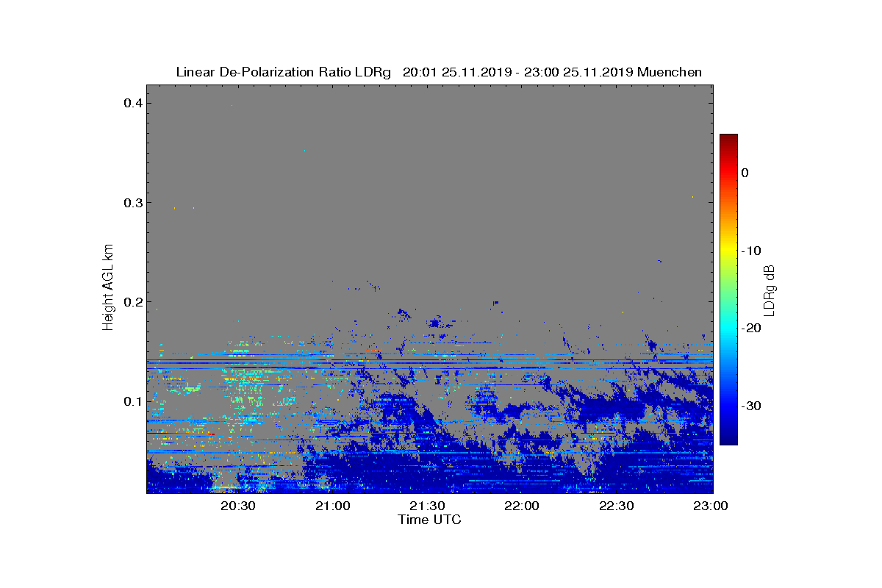
Task: Click the 'Height AGL km' axis title
Action: pos(109,287)
